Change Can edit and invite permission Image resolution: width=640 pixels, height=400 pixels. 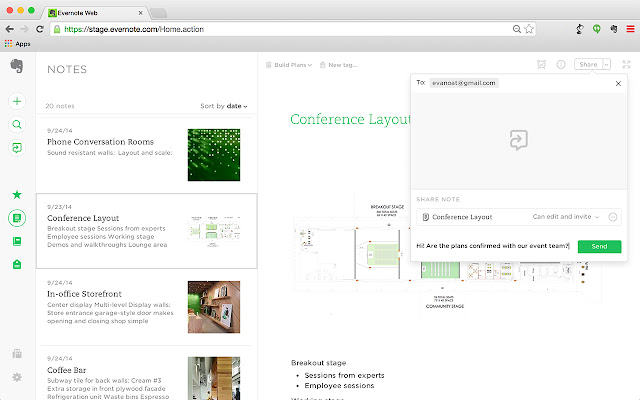(566, 217)
